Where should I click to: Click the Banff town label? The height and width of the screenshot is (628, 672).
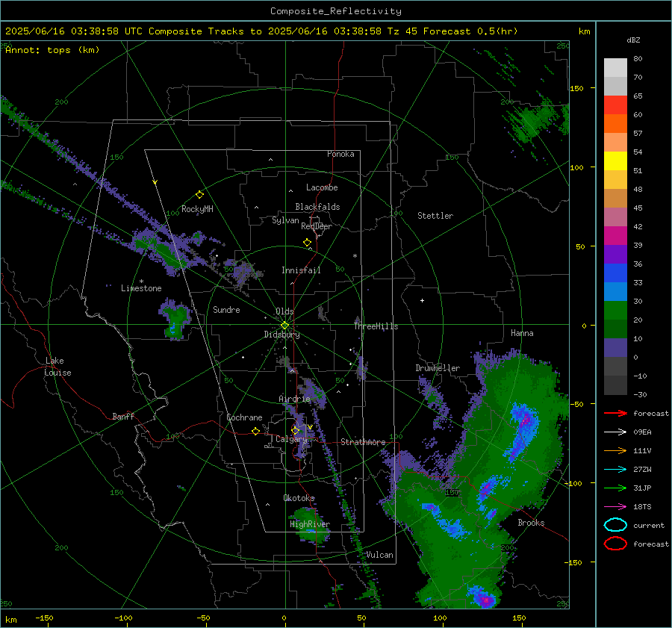click(x=123, y=416)
